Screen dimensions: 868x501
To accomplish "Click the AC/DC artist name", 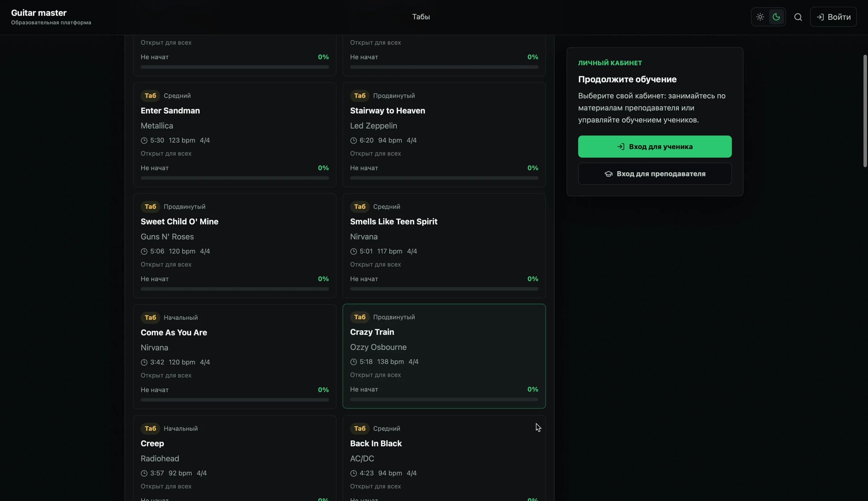I will [x=362, y=459].
